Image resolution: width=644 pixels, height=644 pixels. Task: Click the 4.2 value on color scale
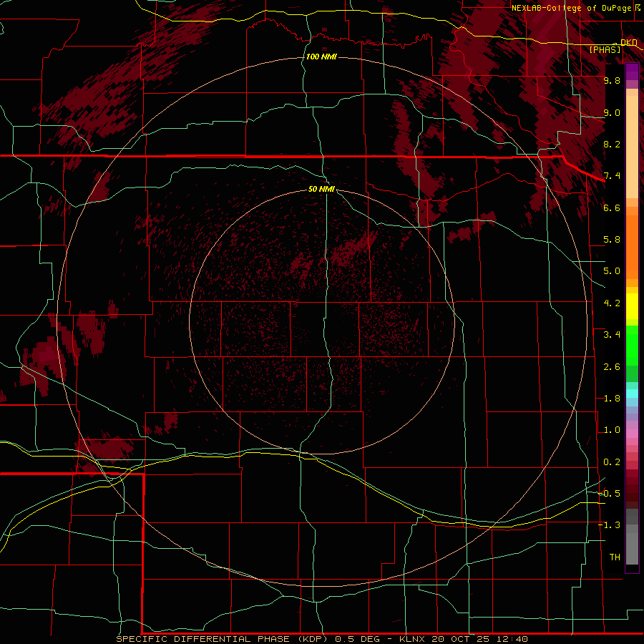(612, 303)
